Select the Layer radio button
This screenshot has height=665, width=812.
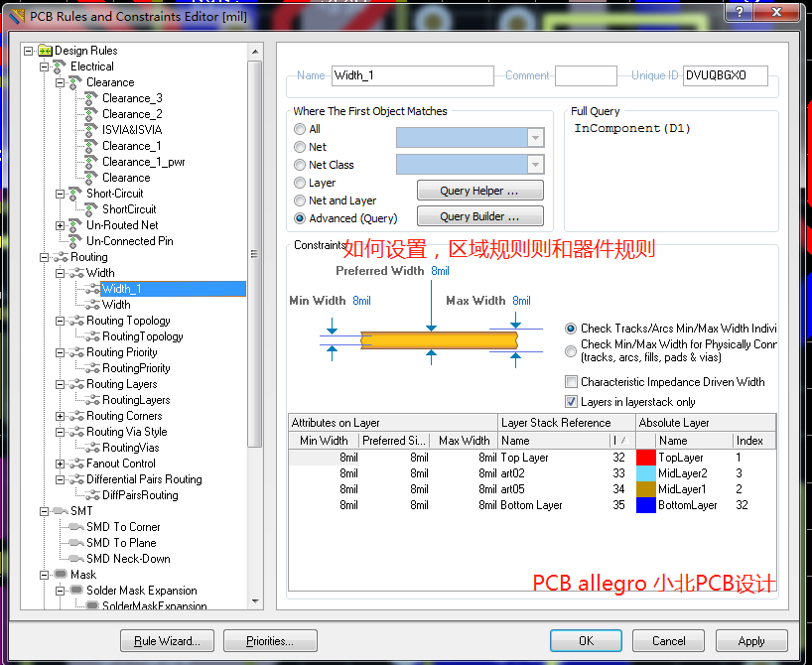300,183
